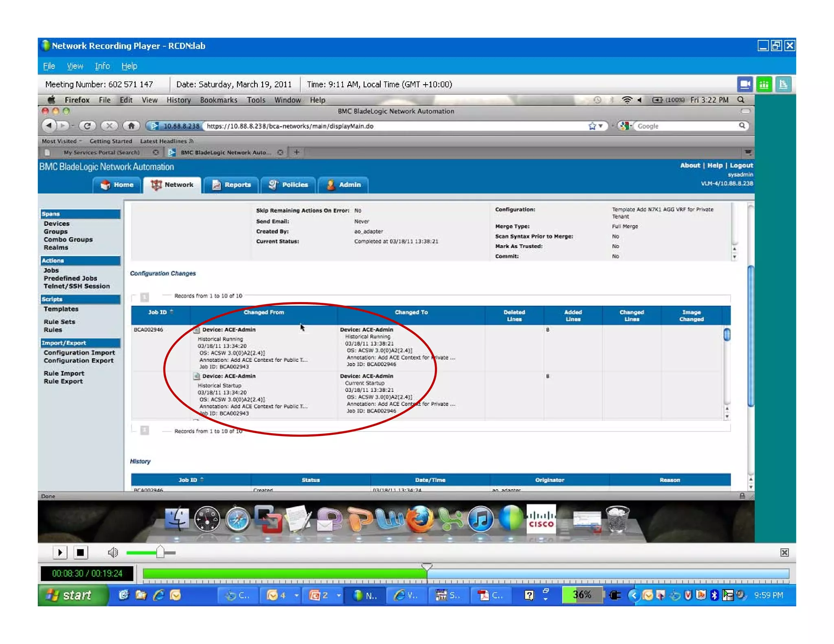The height and width of the screenshot is (644, 834).
Task: Click the Firefox home button
Action: pos(131,126)
